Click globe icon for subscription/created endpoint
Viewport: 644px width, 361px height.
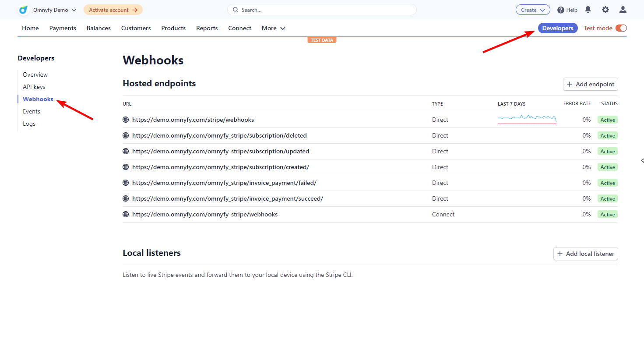click(126, 167)
